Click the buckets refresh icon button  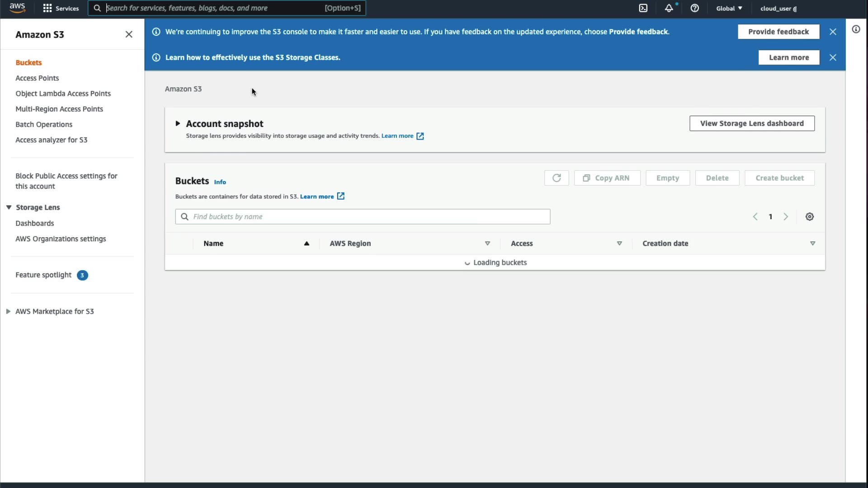[557, 178]
